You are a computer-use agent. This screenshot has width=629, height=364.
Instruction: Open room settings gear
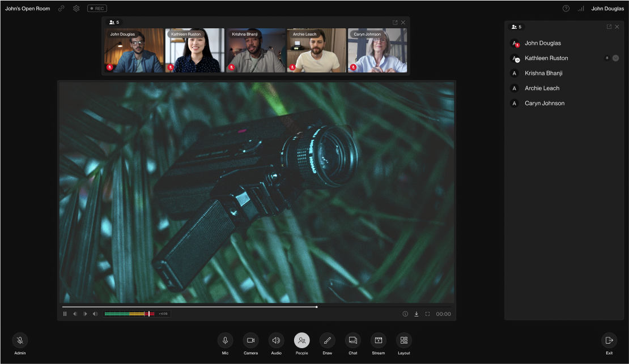click(76, 8)
